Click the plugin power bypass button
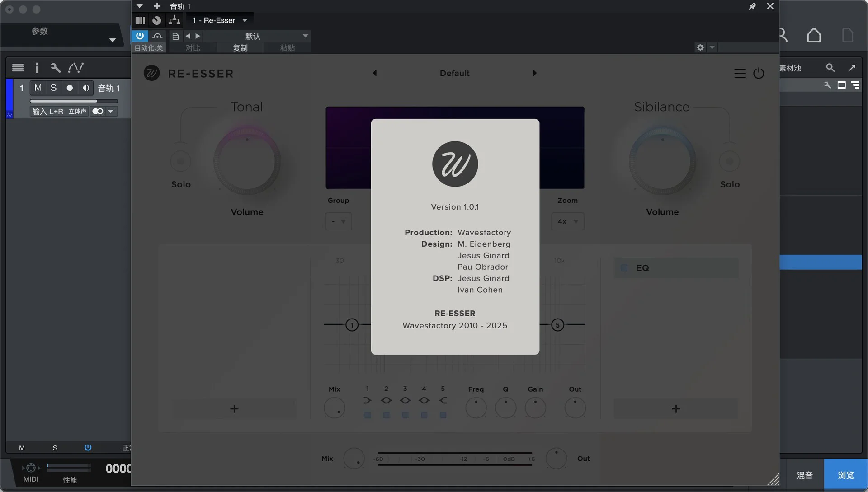868x492 pixels. tap(140, 36)
